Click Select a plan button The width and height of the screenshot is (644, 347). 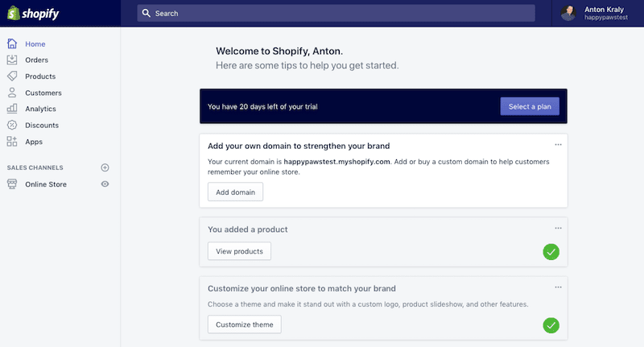tap(530, 106)
